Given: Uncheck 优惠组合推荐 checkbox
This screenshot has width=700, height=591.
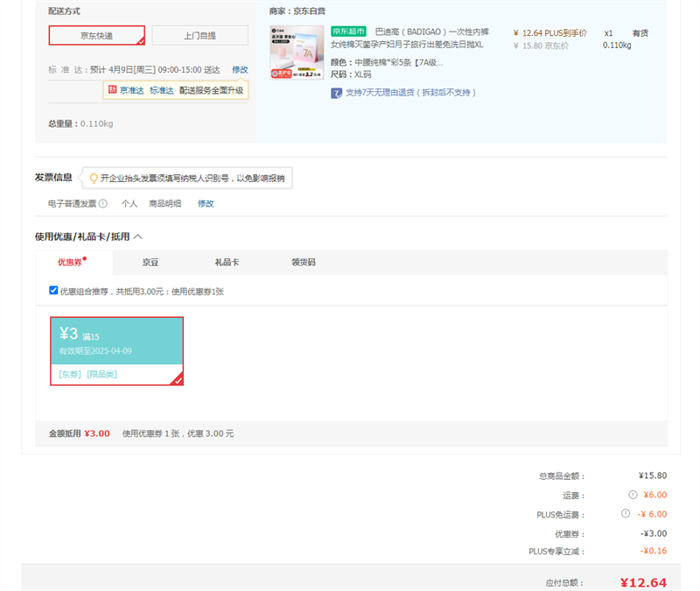Looking at the screenshot, I should [x=53, y=290].
